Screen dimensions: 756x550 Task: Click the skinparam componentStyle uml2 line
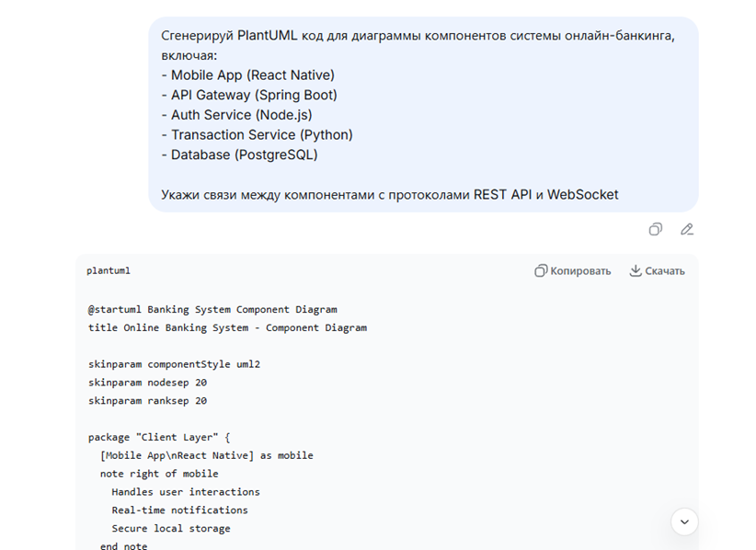tap(174, 364)
